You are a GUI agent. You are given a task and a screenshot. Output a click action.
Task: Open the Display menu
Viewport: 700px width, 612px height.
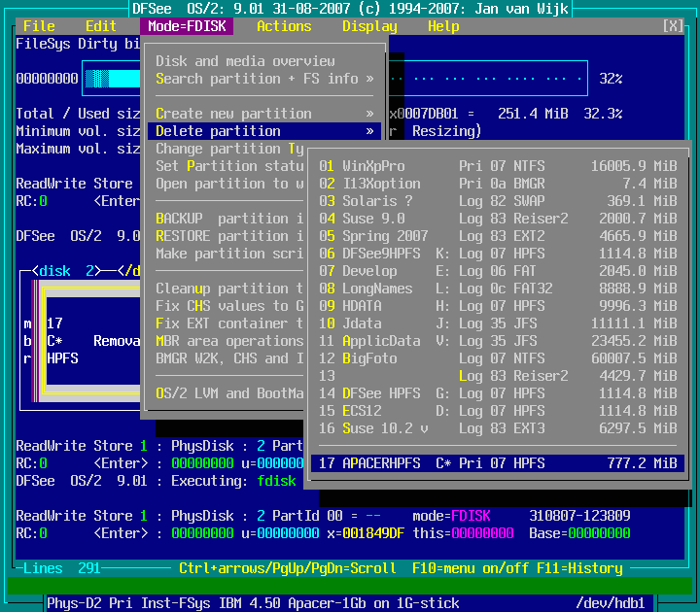tap(369, 26)
